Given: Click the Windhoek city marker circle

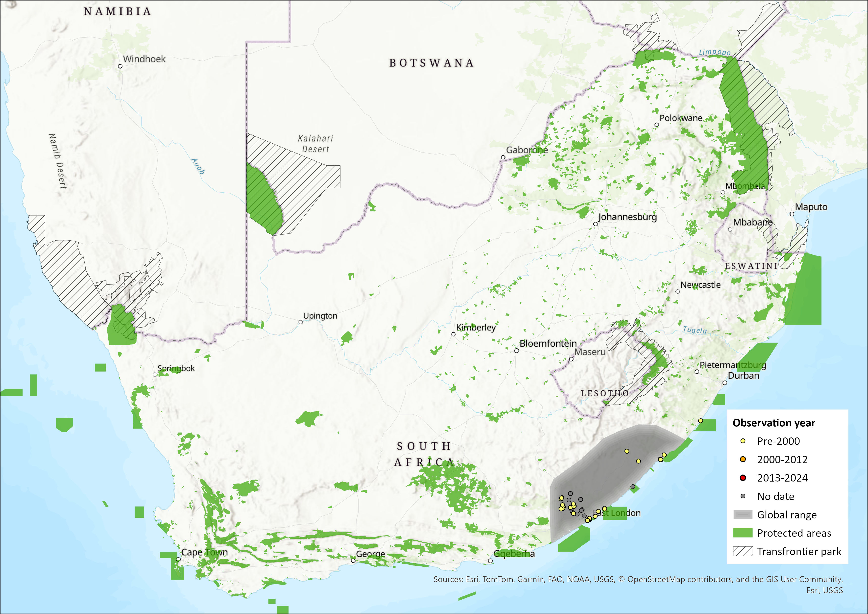Looking at the screenshot, I should click(x=120, y=66).
